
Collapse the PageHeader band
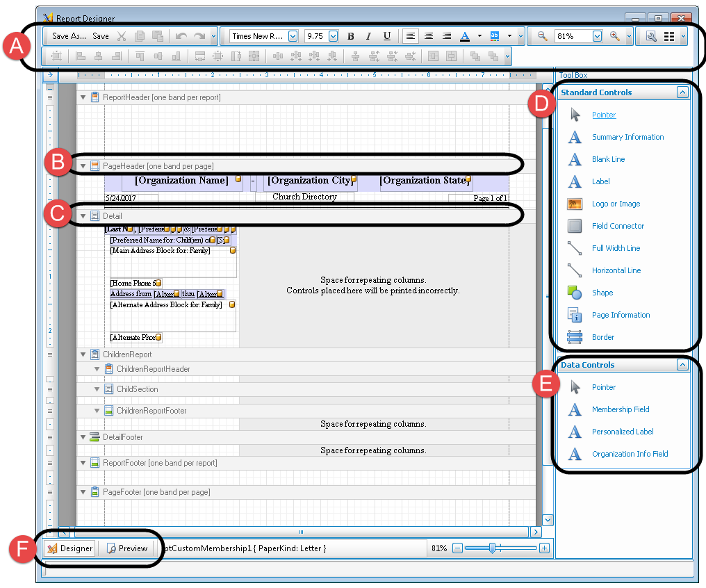83,166
